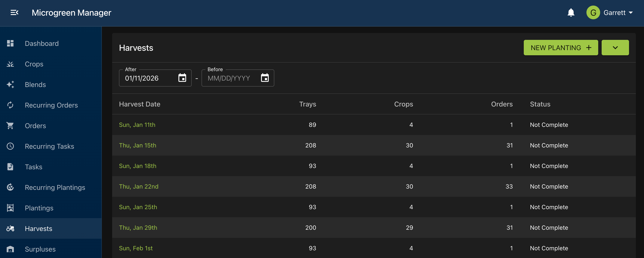Viewport: 644px width, 258px height.
Task: Open Recurring Tasks section
Action: 51,146
